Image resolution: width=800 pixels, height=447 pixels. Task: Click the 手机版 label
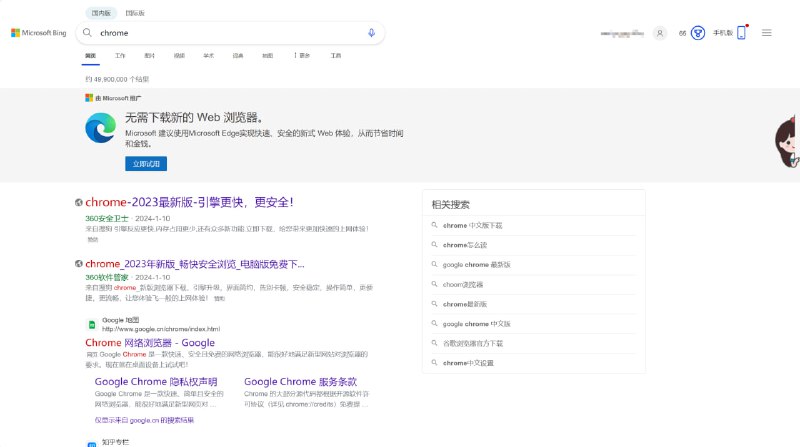tap(723, 33)
